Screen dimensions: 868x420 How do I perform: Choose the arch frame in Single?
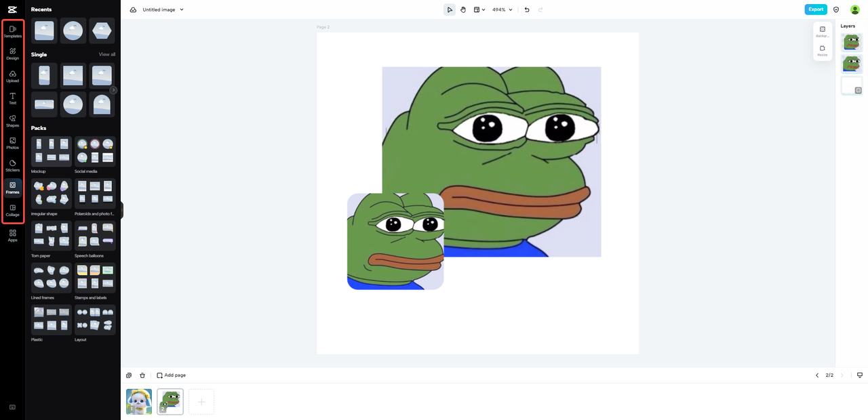102,104
